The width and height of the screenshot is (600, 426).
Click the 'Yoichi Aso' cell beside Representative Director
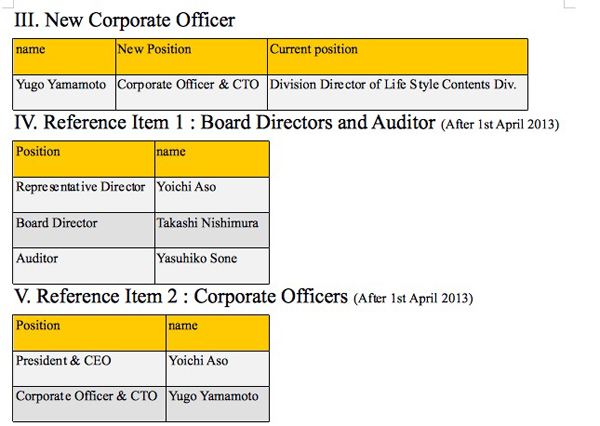click(x=212, y=195)
